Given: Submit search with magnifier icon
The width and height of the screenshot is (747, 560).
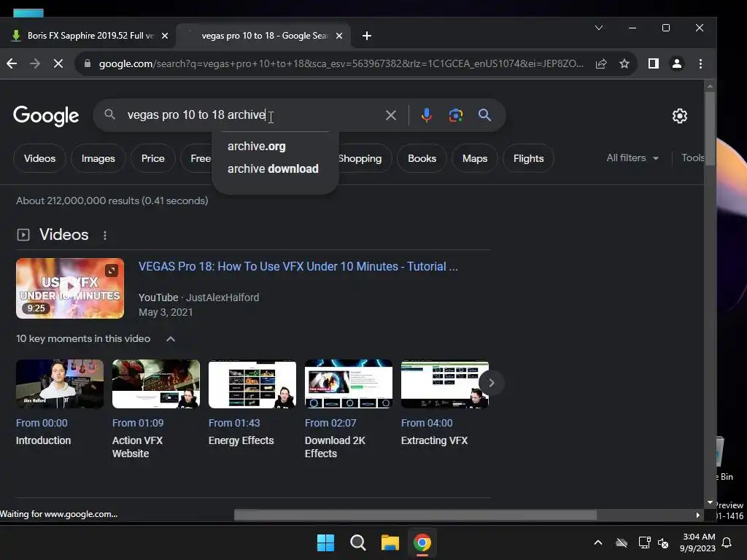Looking at the screenshot, I should point(484,114).
